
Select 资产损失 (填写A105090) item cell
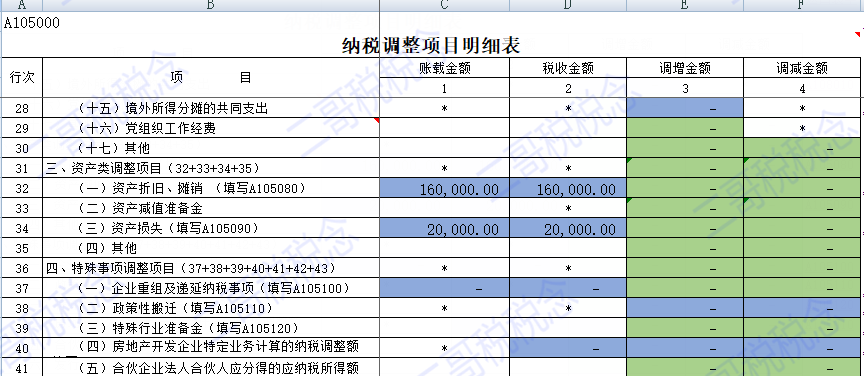[211, 228]
